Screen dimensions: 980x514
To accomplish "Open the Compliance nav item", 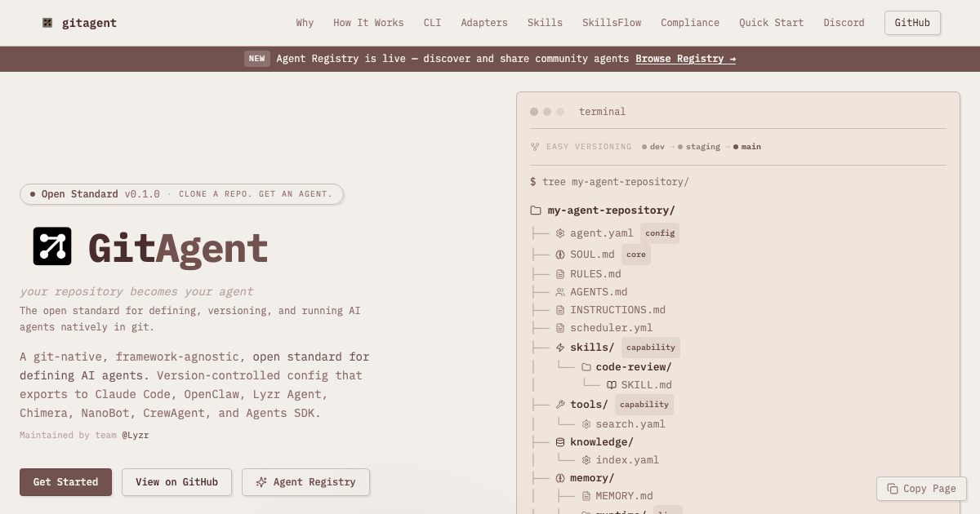I will pos(690,23).
